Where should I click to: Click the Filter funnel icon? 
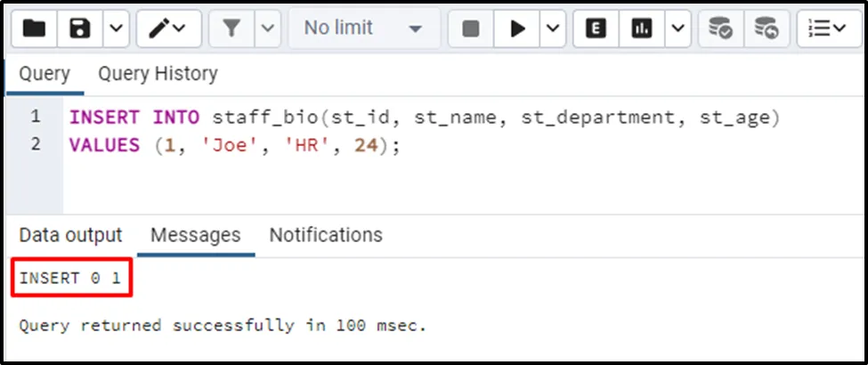point(231,29)
